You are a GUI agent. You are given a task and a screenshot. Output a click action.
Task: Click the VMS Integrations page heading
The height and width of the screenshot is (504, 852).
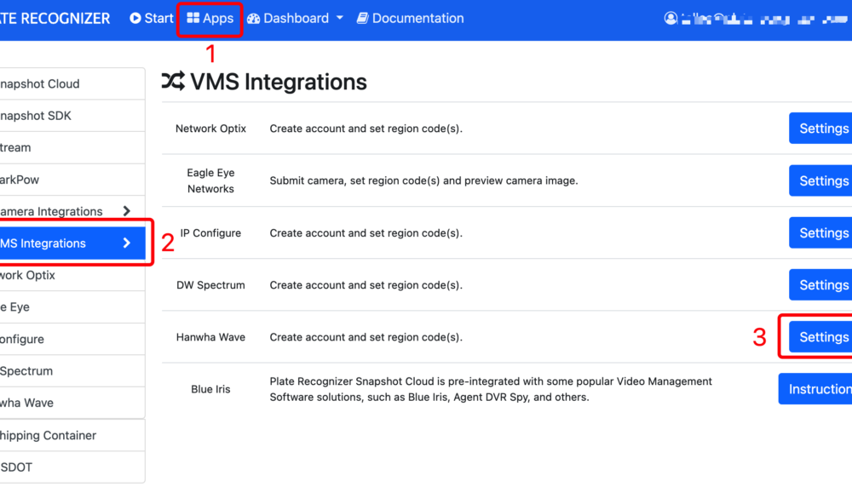coord(279,82)
